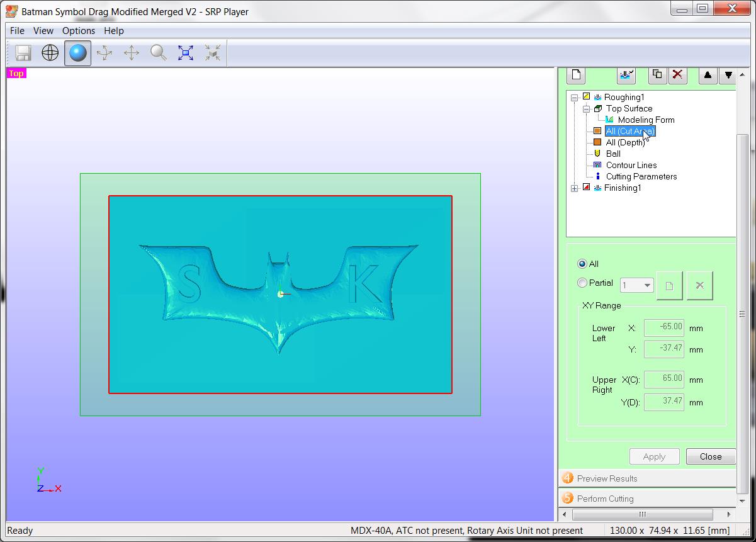The image size is (756, 542).
Task: Collapse the Roughing1 tree node
Action: click(x=574, y=98)
